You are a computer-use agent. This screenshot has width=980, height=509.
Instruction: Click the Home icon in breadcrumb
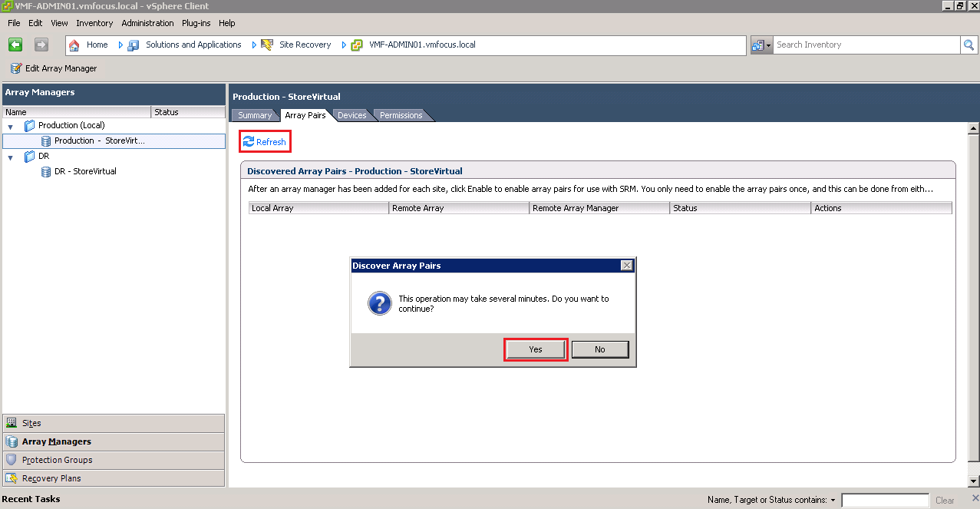[x=74, y=45]
